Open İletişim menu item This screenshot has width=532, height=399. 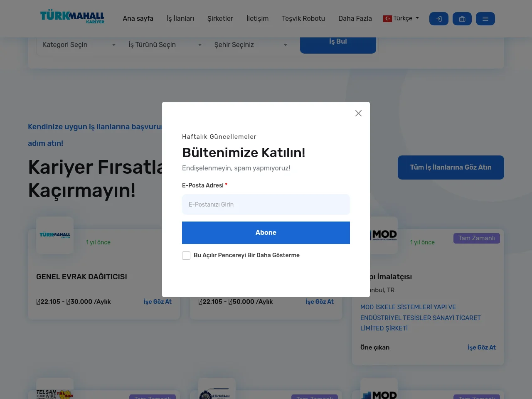(257, 19)
